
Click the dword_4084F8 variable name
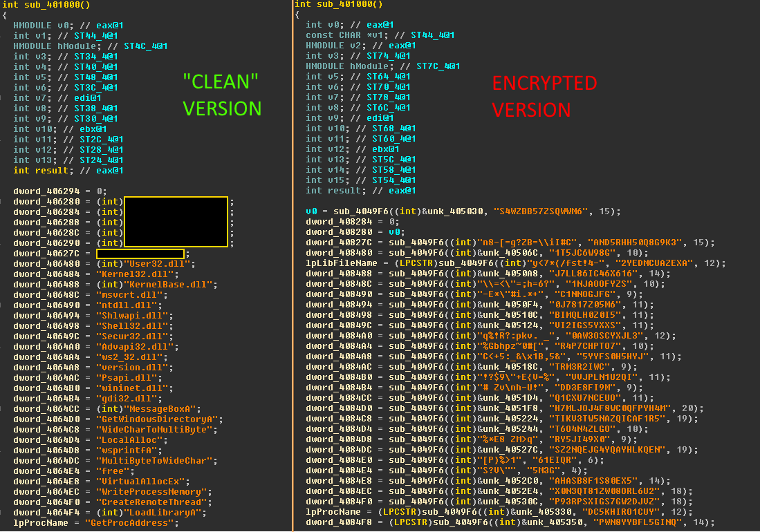pyautogui.click(x=339, y=522)
